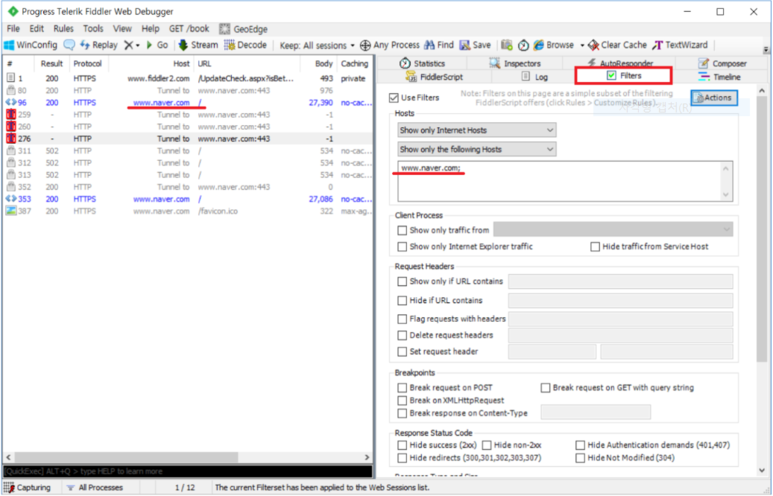Viewport: 773px width, 496px height.
Task: Sort sessions by Body column header
Action: [319, 64]
